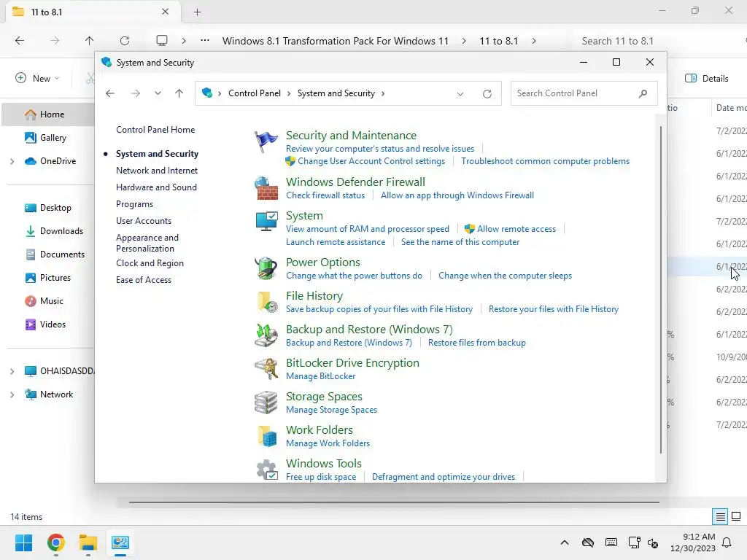
Task: Open File Explorer from the taskbar
Action: 88,542
